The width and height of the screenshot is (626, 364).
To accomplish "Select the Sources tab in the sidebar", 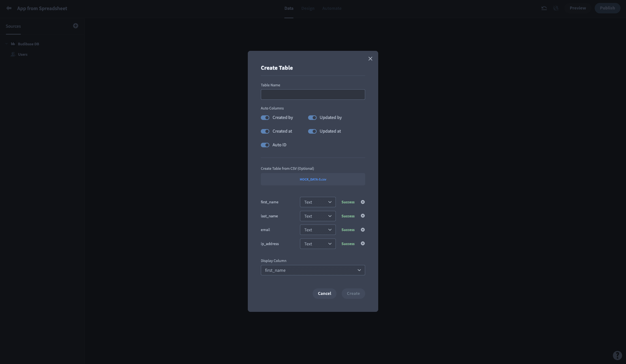I will (x=13, y=26).
